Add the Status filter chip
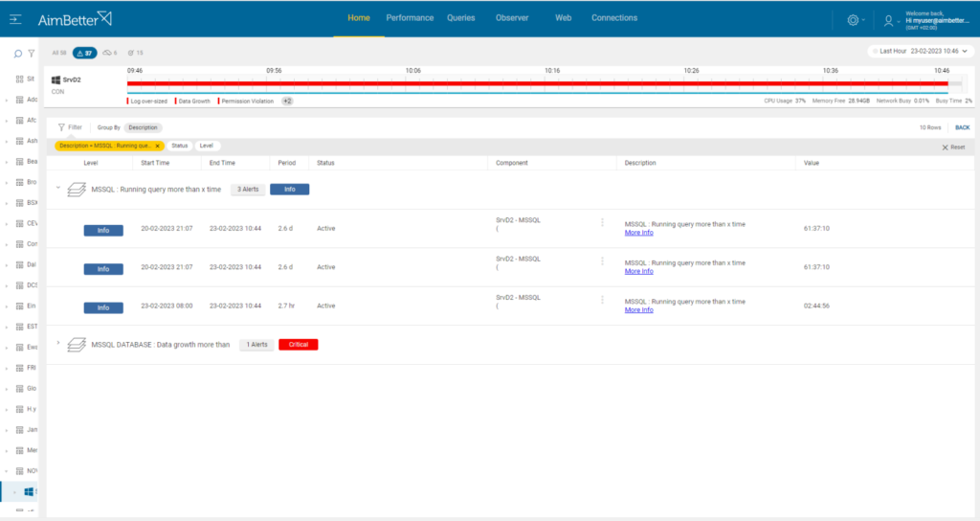980x521 pixels. (179, 146)
